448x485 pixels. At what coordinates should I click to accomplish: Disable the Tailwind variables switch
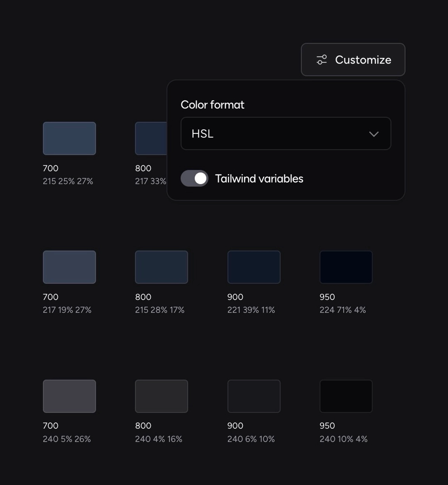coord(195,179)
